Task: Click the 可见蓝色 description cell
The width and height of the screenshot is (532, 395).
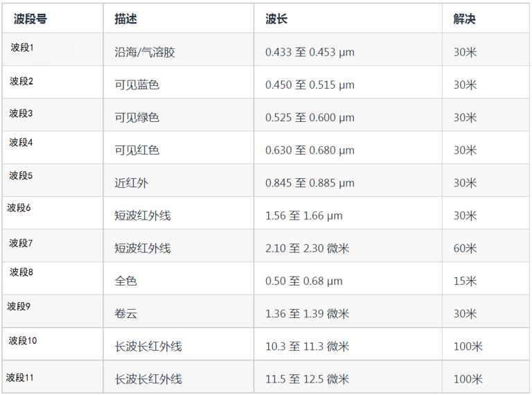Action: tap(136, 85)
